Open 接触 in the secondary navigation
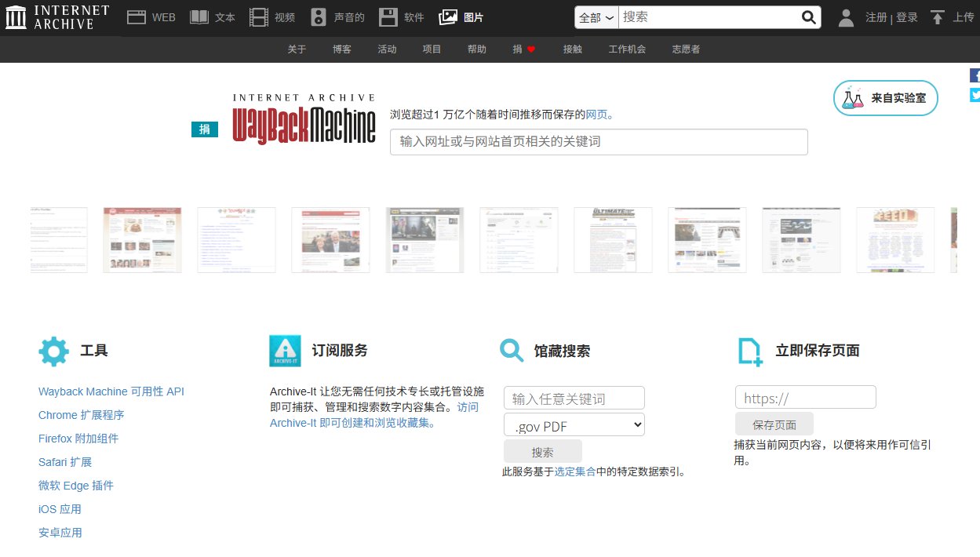 point(573,49)
